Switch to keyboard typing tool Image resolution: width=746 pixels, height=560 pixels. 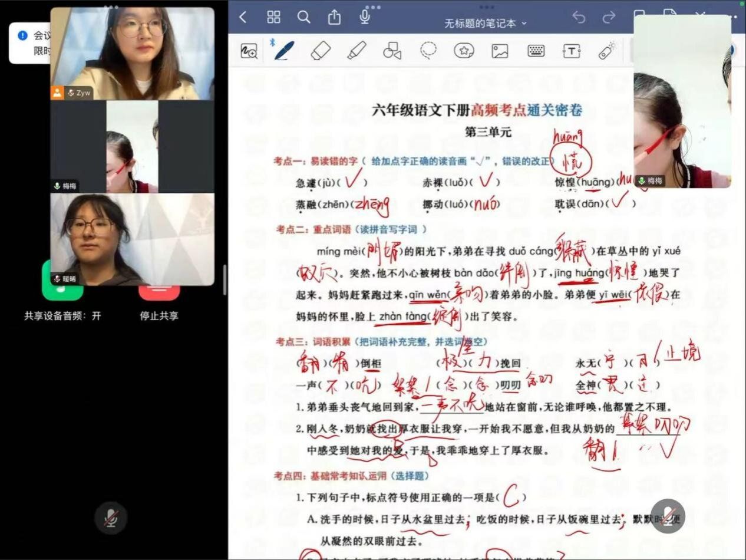pos(536,51)
